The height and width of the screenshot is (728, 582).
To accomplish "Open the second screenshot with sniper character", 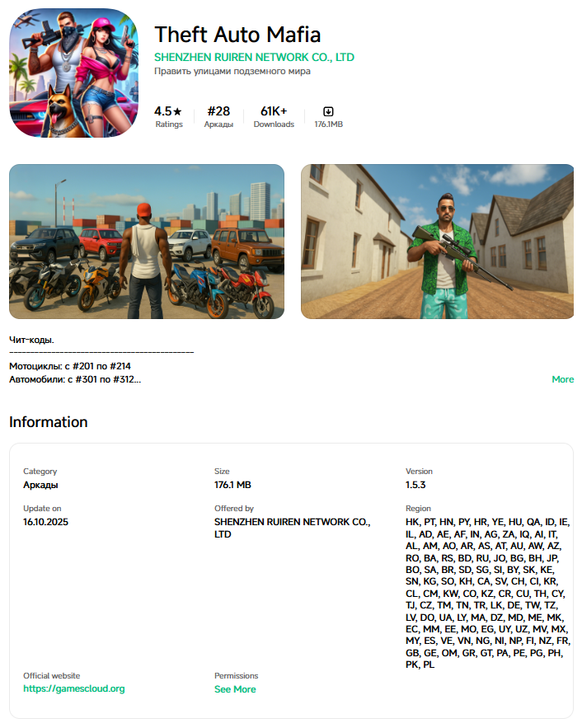I will pos(437,242).
